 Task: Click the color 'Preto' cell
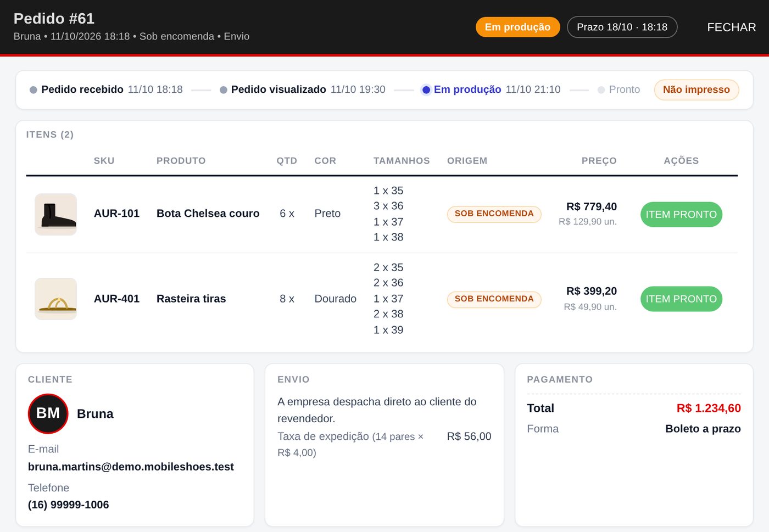[x=327, y=214]
